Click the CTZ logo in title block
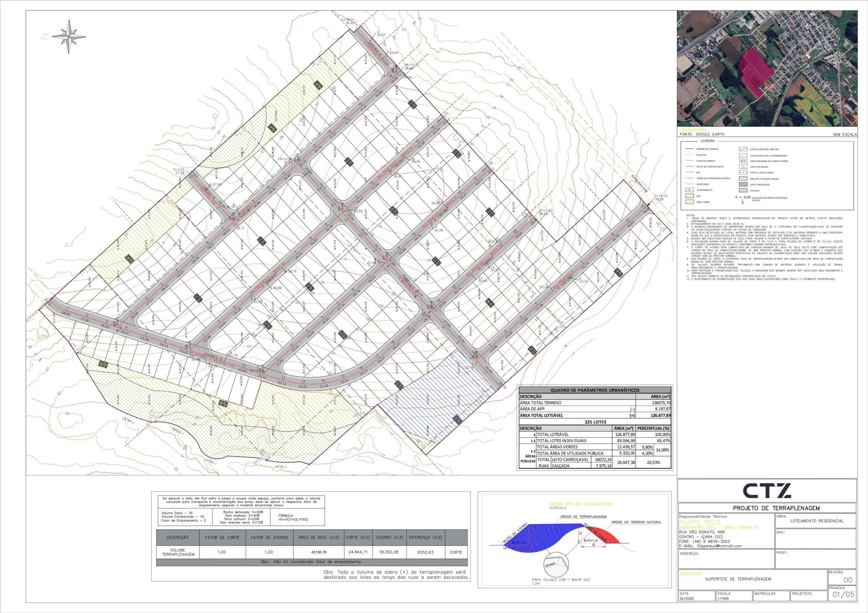Image resolution: width=868 pixels, height=613 pixels. pyautogui.click(x=767, y=491)
